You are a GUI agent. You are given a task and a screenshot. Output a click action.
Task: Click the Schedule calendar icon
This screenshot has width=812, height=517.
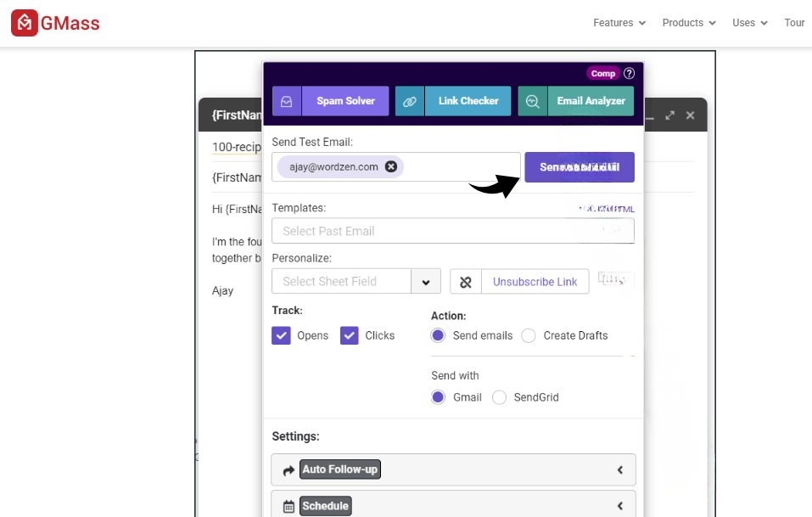288,507
